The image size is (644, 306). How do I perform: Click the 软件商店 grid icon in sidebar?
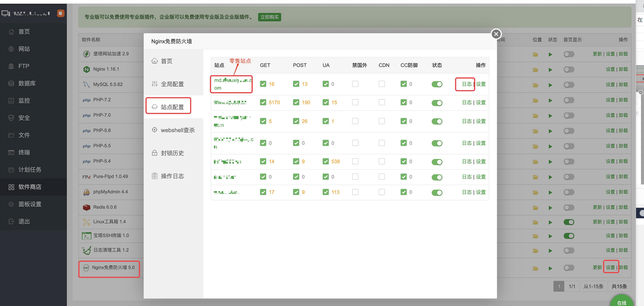click(11, 187)
